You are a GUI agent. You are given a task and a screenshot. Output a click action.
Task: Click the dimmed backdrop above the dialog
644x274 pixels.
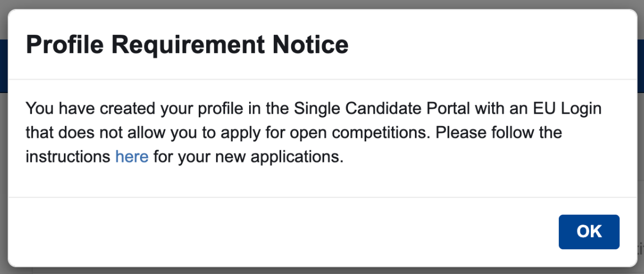point(322,4)
